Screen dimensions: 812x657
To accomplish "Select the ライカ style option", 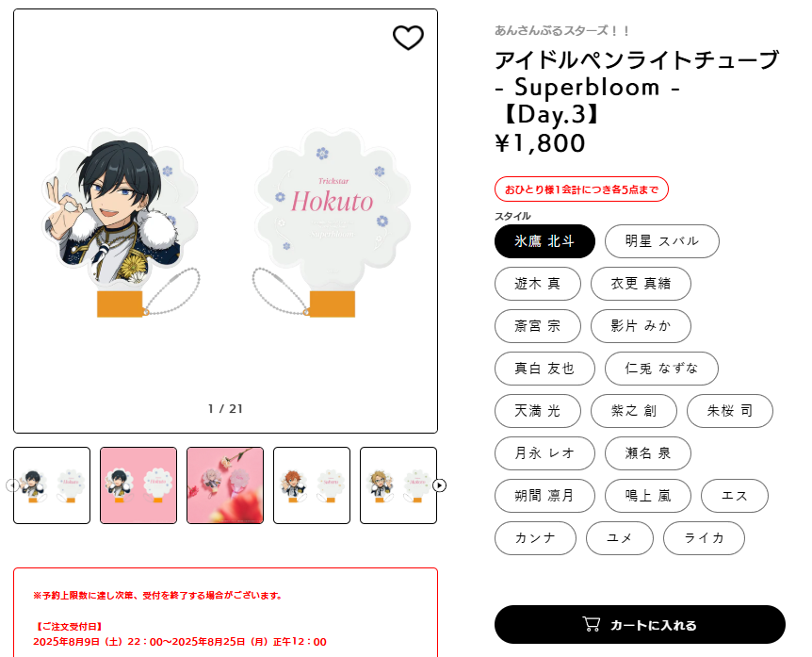I will coord(704,538).
